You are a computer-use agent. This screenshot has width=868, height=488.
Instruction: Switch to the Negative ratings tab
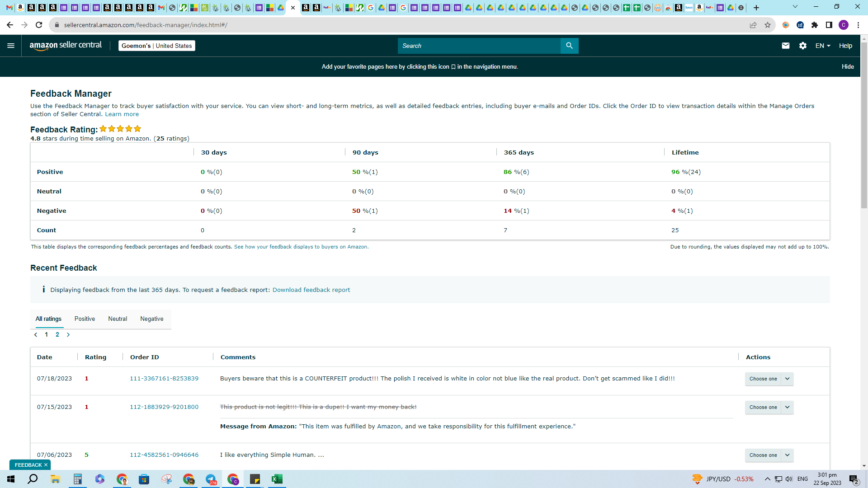[x=152, y=319]
